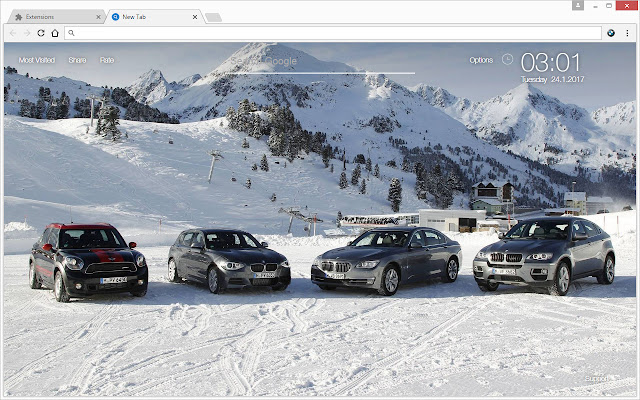Select the New Tab tab
This screenshot has width=640, height=400.
(x=155, y=17)
